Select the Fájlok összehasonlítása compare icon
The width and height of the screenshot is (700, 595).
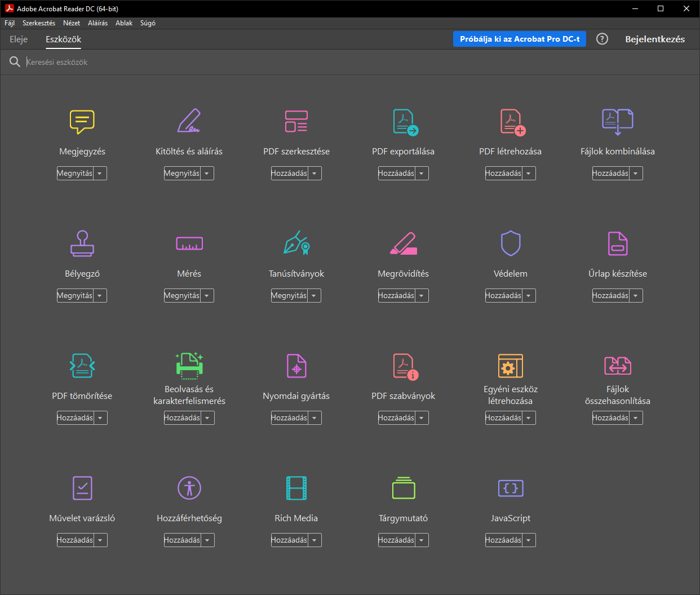(618, 366)
